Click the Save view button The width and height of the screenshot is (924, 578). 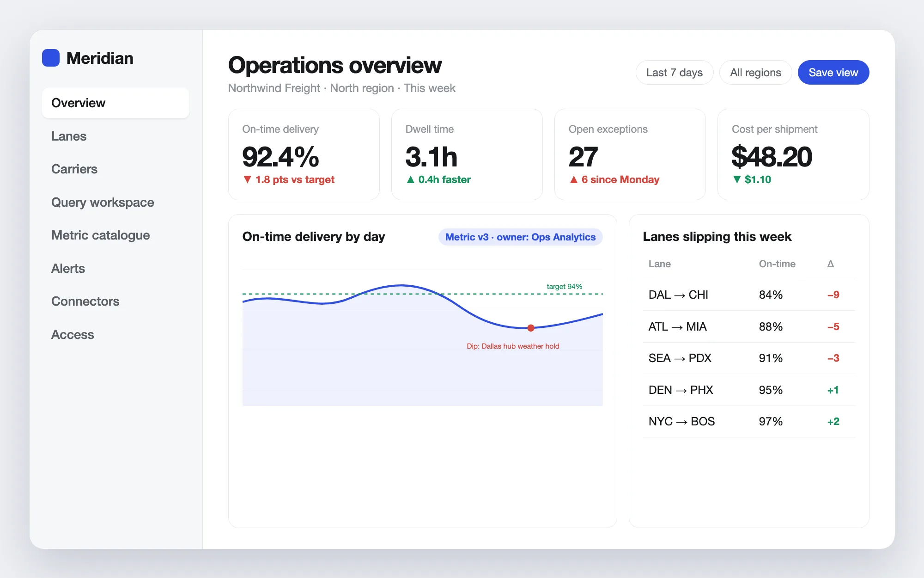pos(833,73)
